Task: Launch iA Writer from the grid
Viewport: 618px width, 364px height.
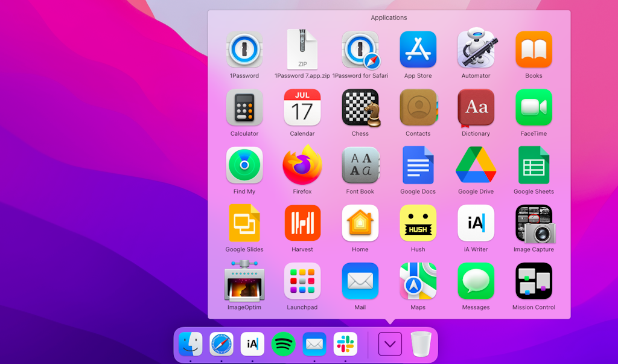Action: point(476,224)
